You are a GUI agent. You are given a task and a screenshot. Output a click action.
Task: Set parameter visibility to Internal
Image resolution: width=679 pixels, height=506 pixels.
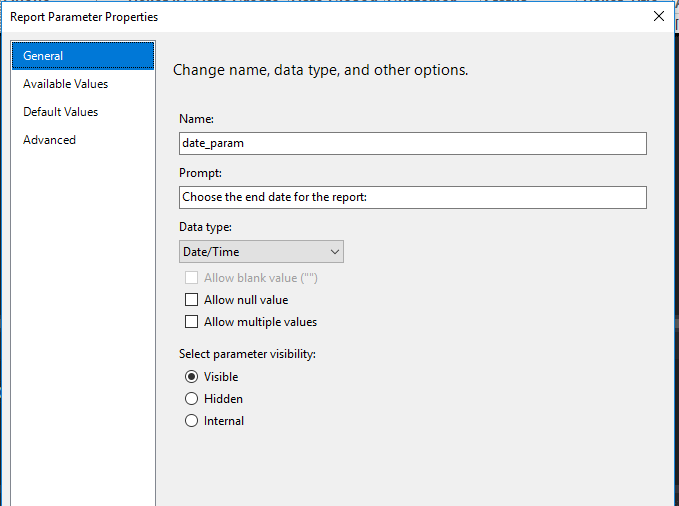tap(192, 421)
